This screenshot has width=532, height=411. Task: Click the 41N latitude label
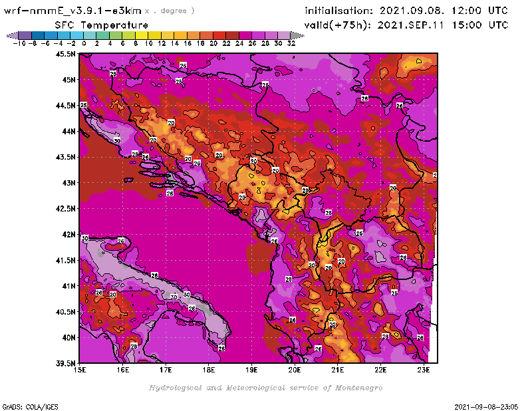pyautogui.click(x=68, y=286)
